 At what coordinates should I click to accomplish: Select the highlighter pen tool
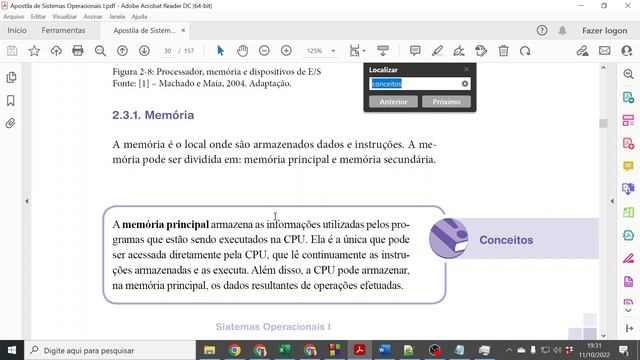click(x=437, y=51)
